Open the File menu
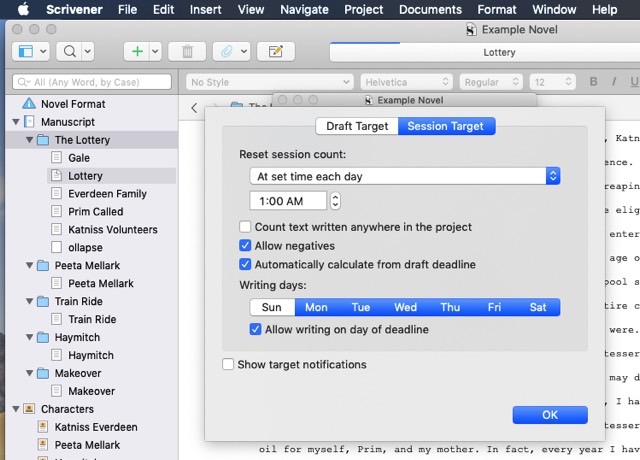The height and width of the screenshot is (460, 640). coord(127,9)
